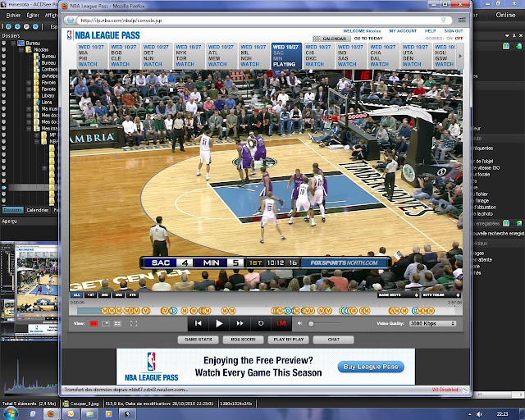Toggle easy-select marker for Nicolas row in ACDSee
525x420 pixels.
coord(3,49)
